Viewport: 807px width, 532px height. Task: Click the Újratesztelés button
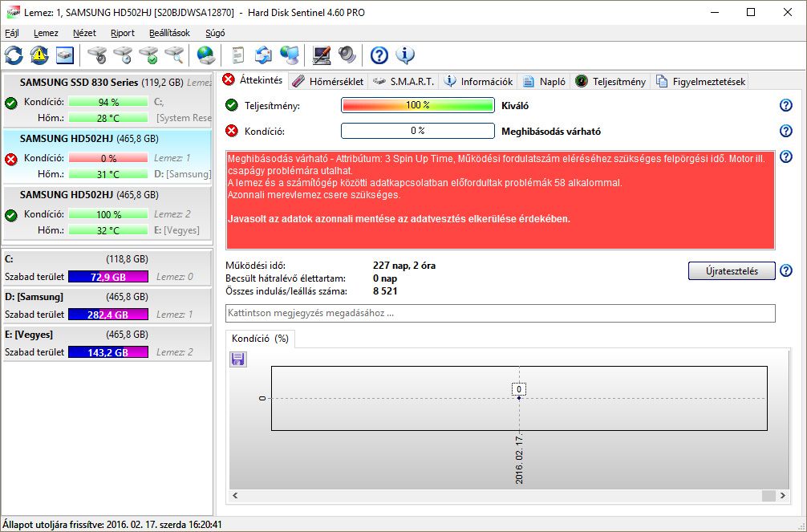[732, 271]
